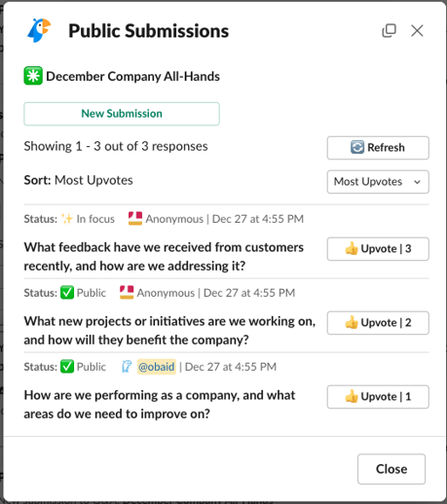This screenshot has height=504, width=447.
Task: Upvote the company performance question
Action: coord(378,397)
